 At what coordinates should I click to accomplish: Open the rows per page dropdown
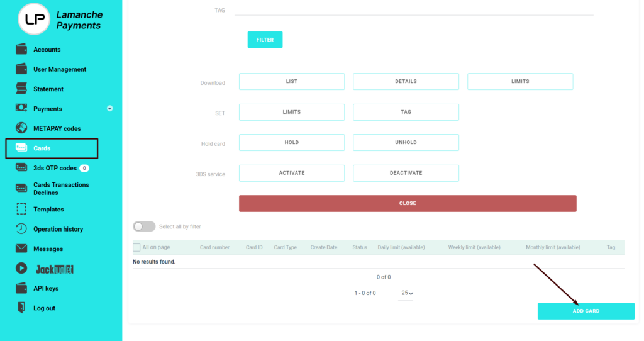407,293
